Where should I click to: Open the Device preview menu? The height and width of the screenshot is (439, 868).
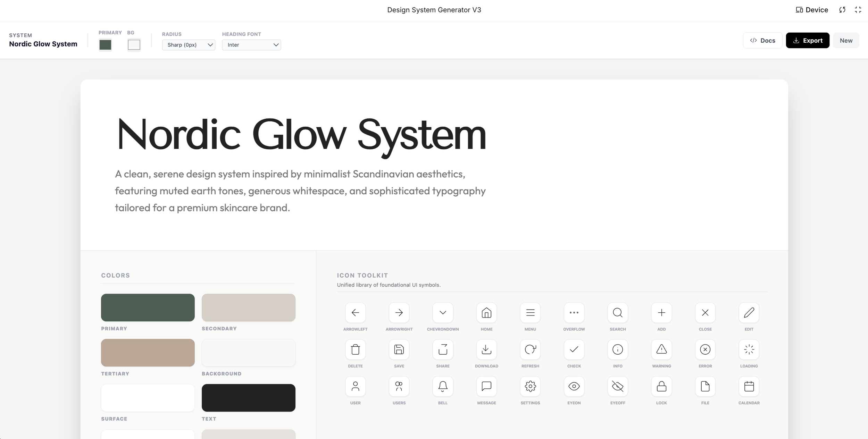point(812,10)
